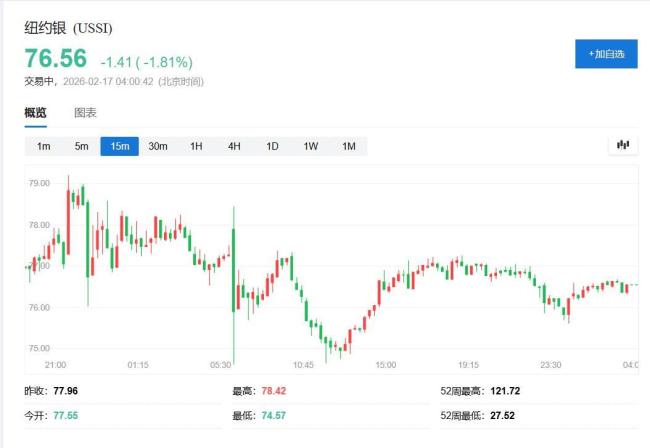Click the 79.00 price axis label
Viewport: 650px width, 448px height.
(39, 183)
